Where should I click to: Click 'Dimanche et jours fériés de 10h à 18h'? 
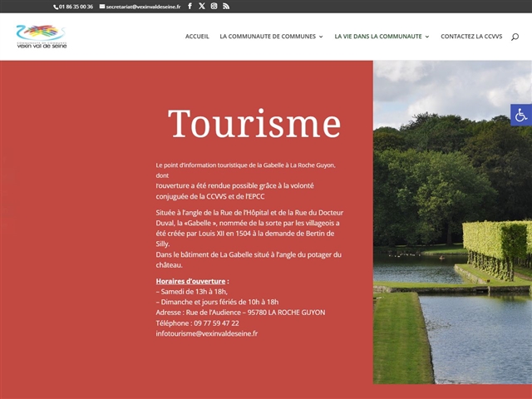coord(217,302)
